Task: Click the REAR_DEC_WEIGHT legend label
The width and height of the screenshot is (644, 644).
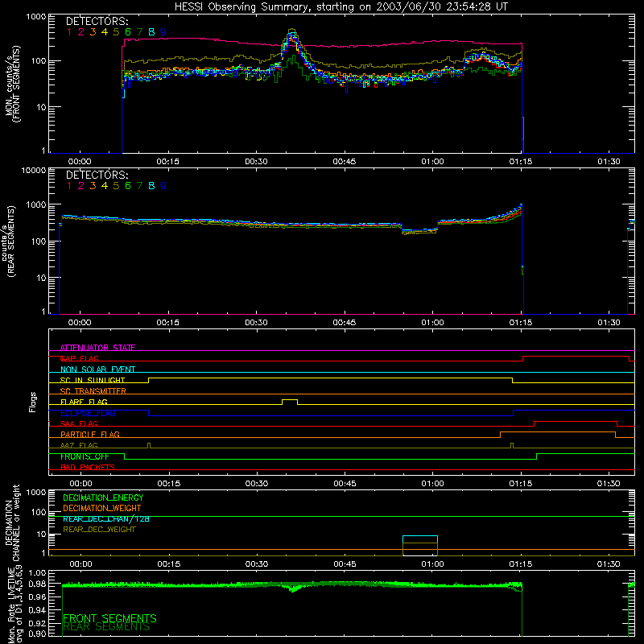Action: coord(99,530)
